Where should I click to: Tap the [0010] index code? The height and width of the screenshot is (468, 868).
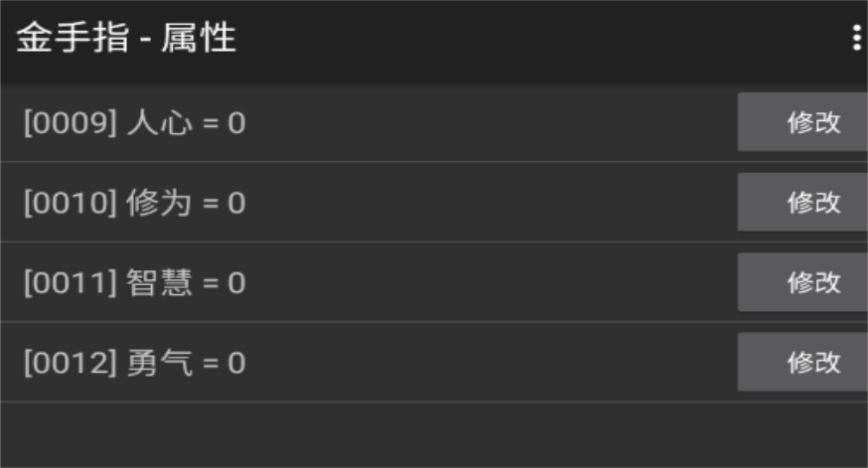[x=70, y=204]
